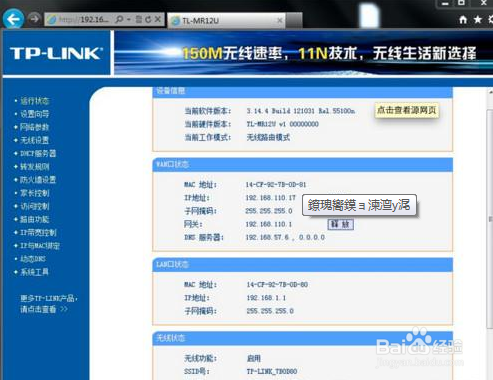Maximize the browser window
The image size is (493, 380).
pyautogui.click(x=461, y=3)
